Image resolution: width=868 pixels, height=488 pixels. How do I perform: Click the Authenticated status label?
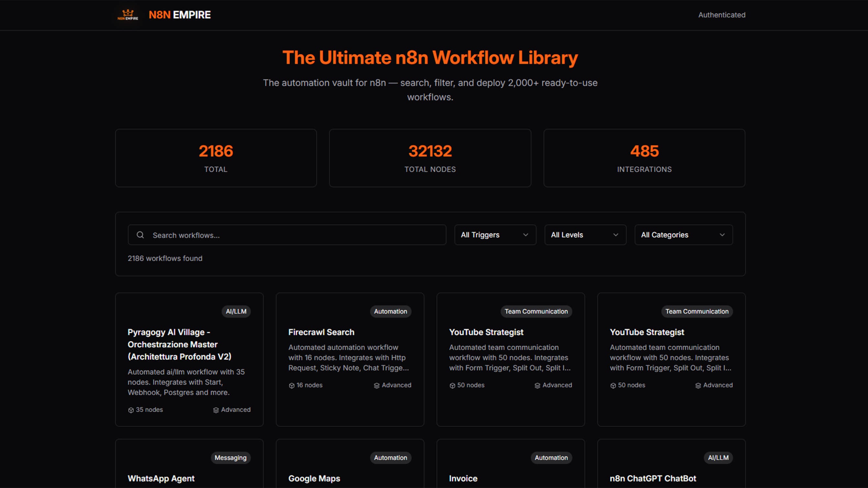(722, 15)
